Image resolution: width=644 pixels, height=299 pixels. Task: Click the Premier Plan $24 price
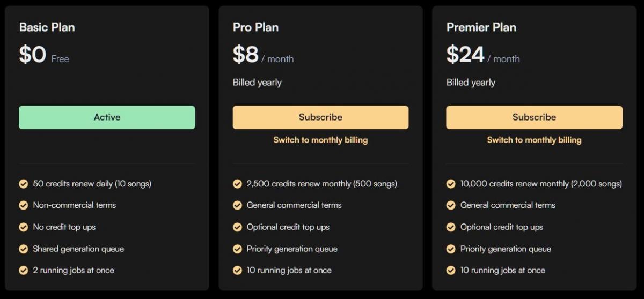[x=465, y=55]
